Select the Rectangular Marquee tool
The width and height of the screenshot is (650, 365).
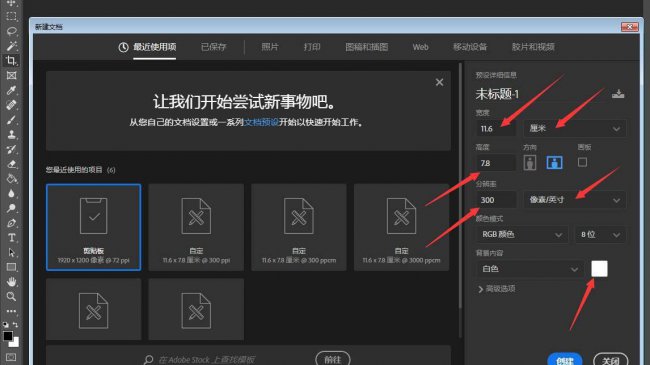(x=11, y=17)
